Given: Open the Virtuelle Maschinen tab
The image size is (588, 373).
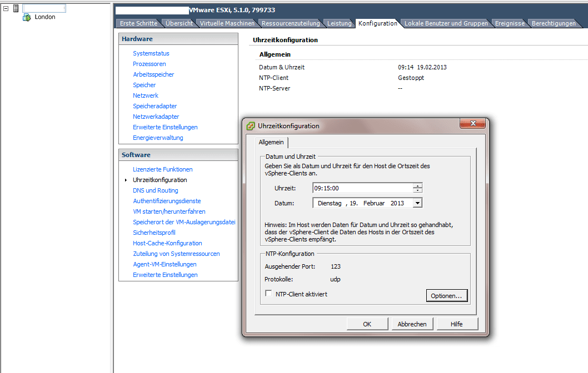Looking at the screenshot, I should pos(227,23).
